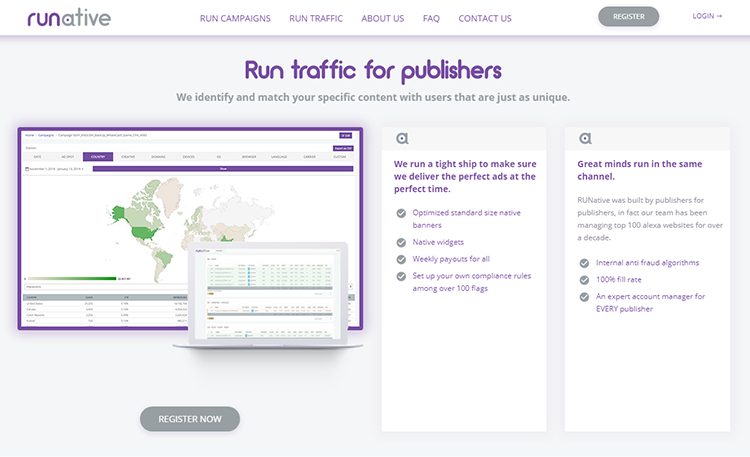750x457 pixels.
Task: Open the Run Traffic menu item
Action: [x=316, y=19]
